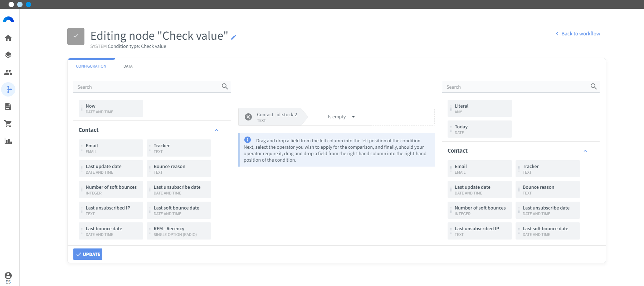Select the Today DATE value card

click(480, 129)
